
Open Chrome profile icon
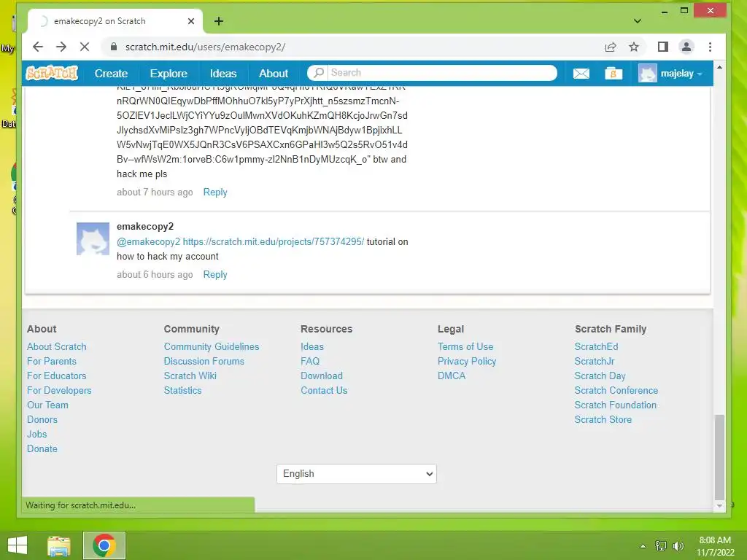pyautogui.click(x=686, y=47)
